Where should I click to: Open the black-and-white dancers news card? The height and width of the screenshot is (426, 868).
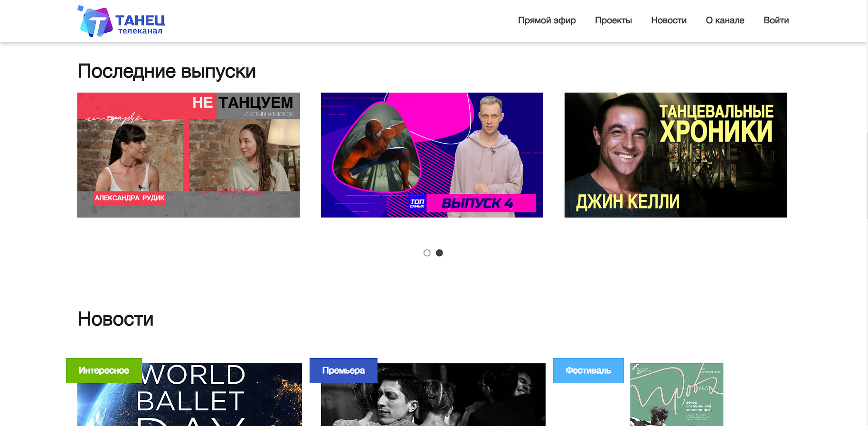point(433,395)
